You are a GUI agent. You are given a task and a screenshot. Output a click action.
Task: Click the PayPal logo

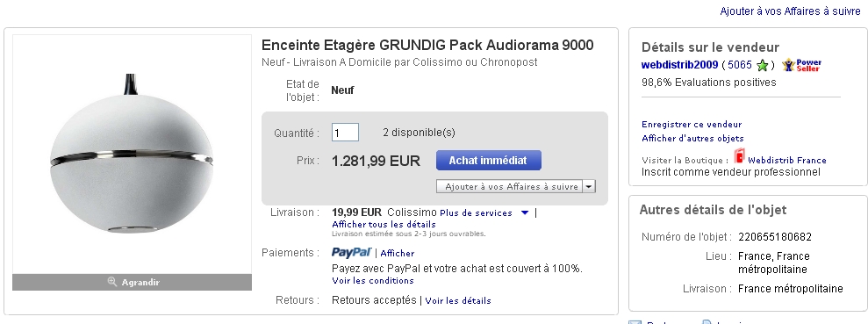352,253
